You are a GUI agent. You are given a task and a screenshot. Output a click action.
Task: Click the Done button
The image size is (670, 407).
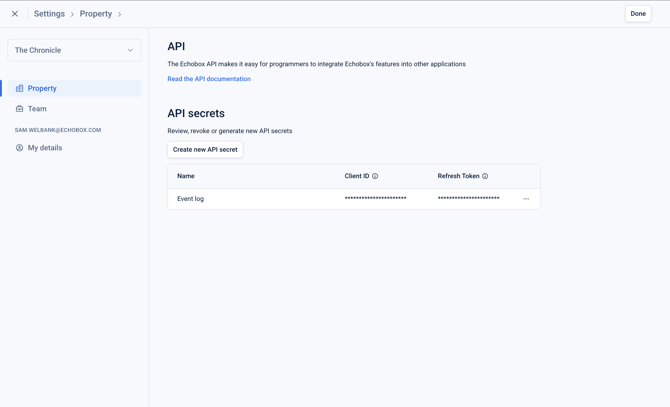(x=638, y=14)
